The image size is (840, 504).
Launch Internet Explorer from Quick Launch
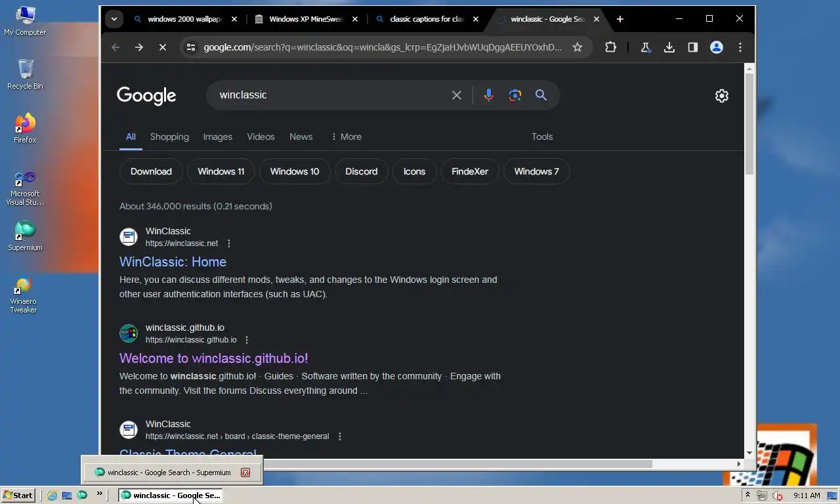pyautogui.click(x=52, y=495)
